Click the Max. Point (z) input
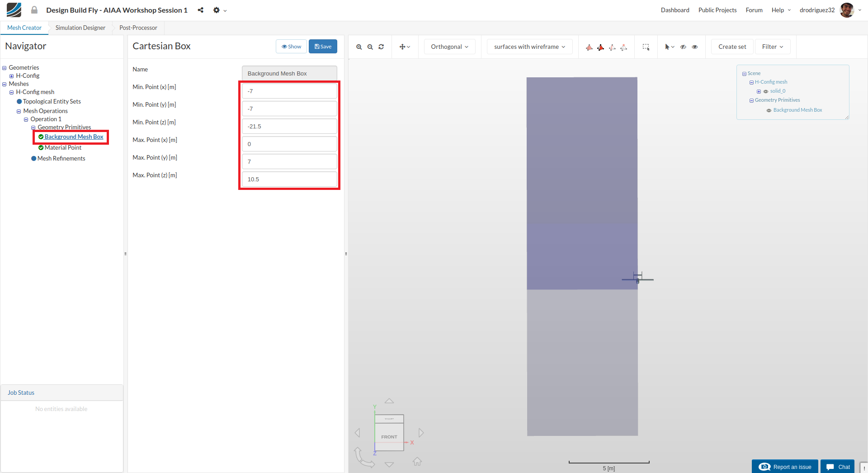 tap(289, 179)
